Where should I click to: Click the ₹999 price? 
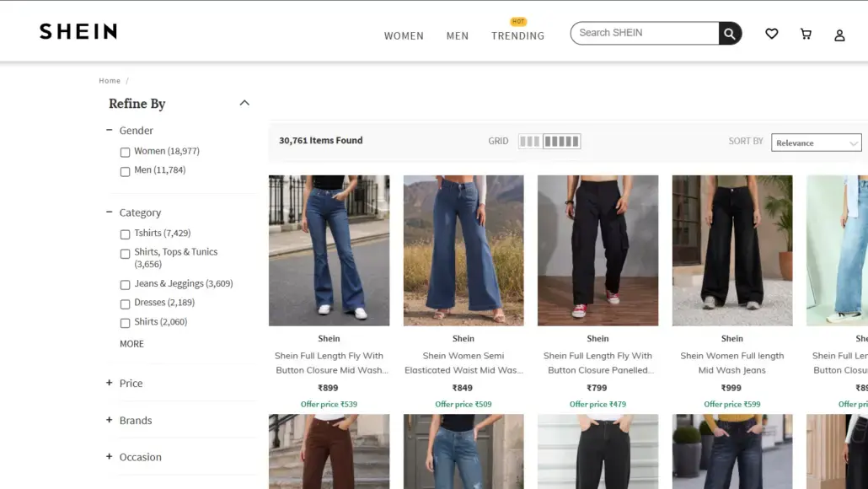(731, 388)
